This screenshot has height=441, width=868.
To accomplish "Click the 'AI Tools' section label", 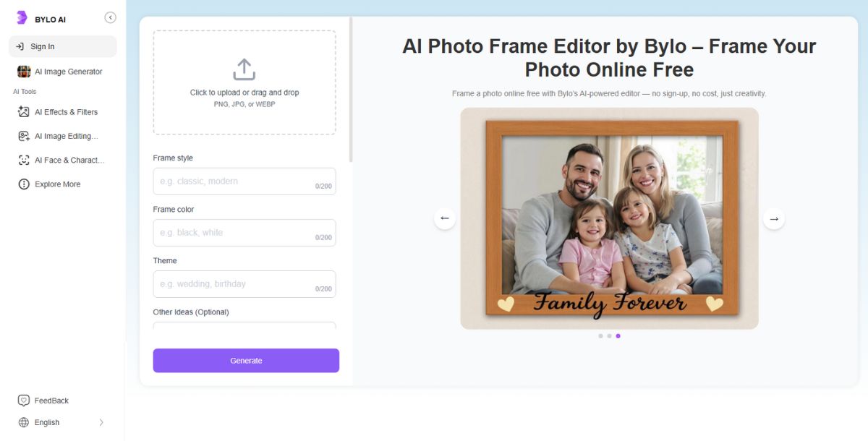I will 25,92.
